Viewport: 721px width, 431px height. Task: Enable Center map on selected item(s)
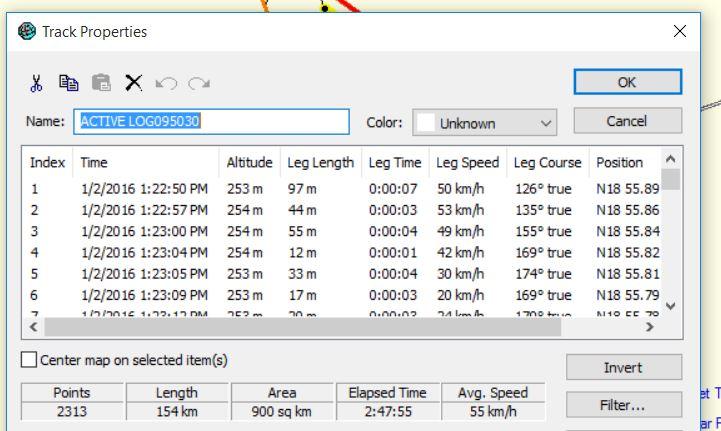click(29, 360)
